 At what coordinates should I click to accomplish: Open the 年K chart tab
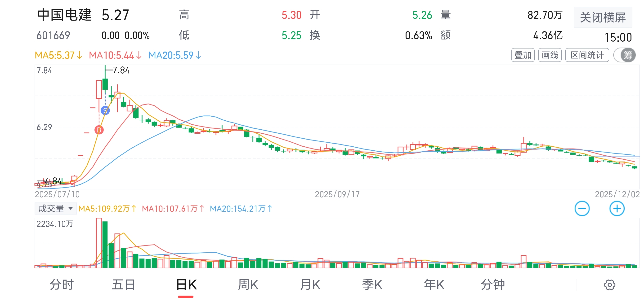point(434,284)
